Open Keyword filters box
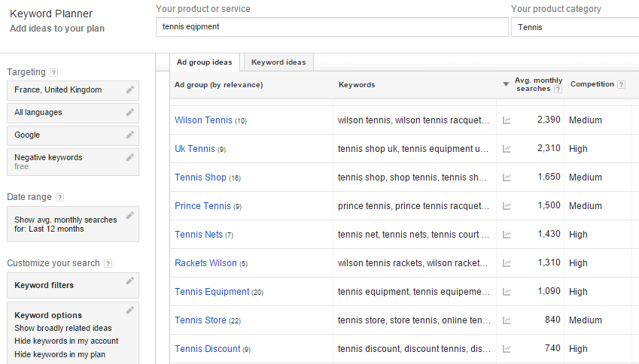Screen dimensions: 639x364 (73, 286)
